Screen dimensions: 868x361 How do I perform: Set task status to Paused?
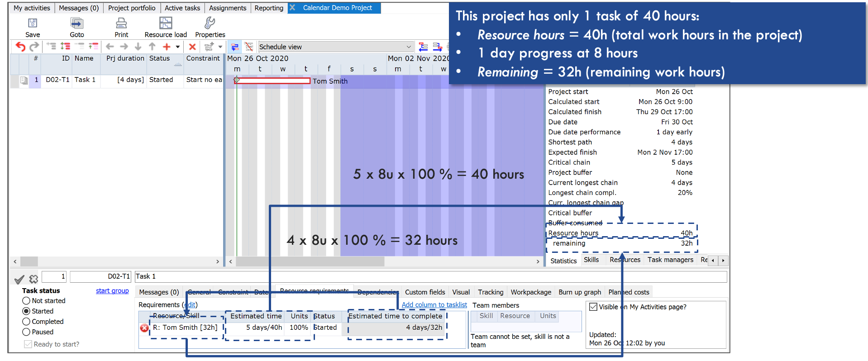[26, 332]
